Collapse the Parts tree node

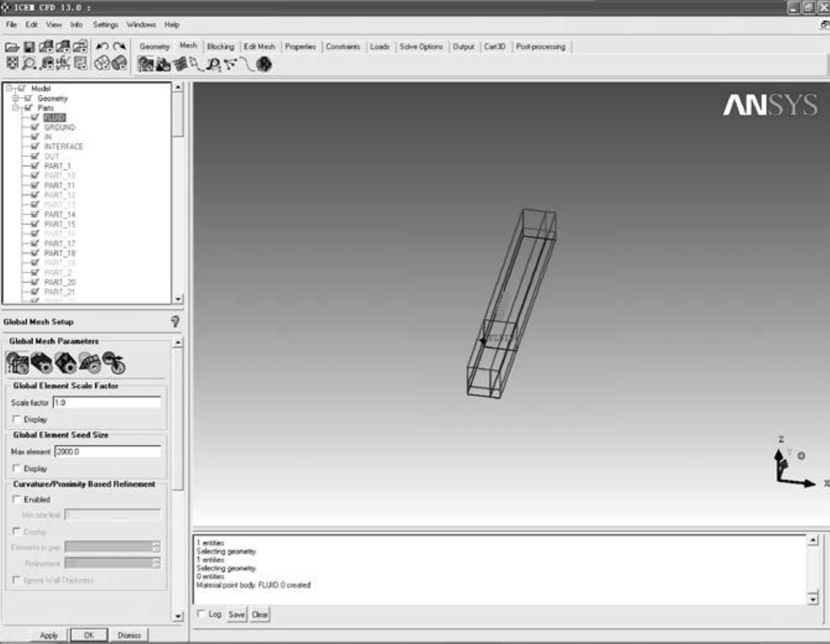(15, 108)
